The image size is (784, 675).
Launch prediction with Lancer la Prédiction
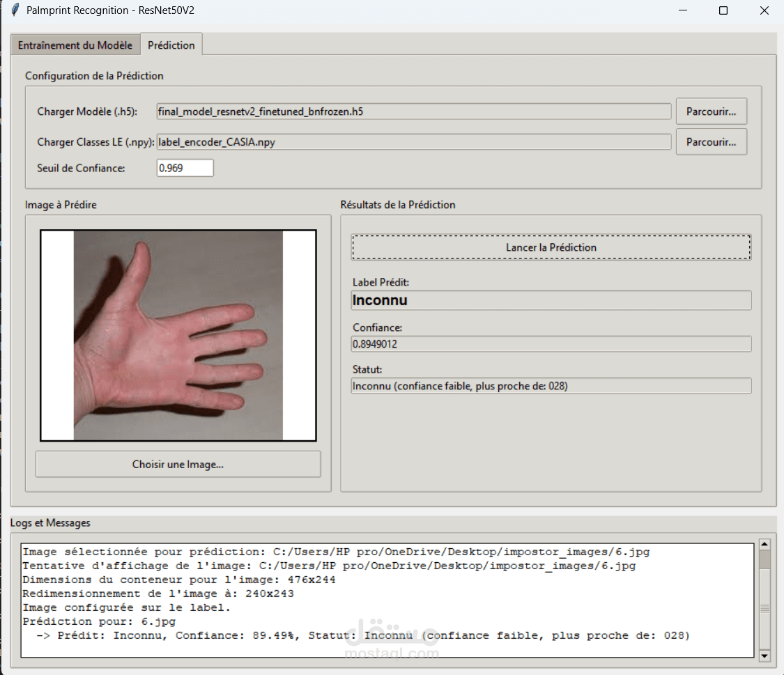551,247
